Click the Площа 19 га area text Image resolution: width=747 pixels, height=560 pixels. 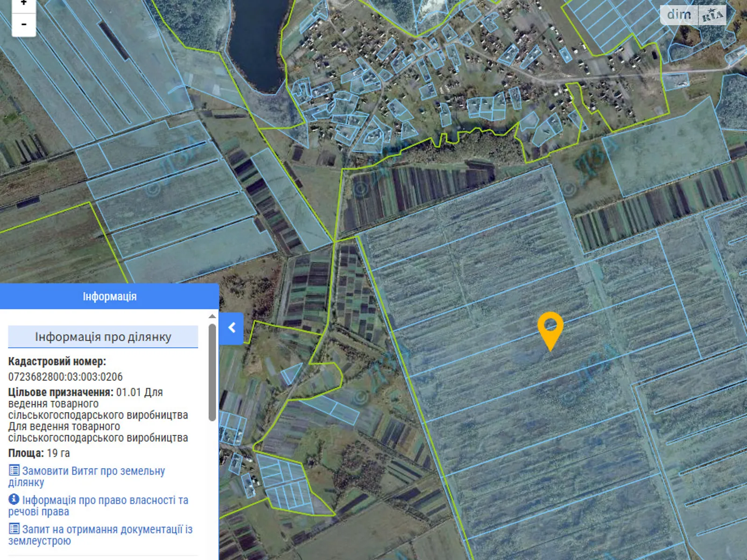pos(39,453)
